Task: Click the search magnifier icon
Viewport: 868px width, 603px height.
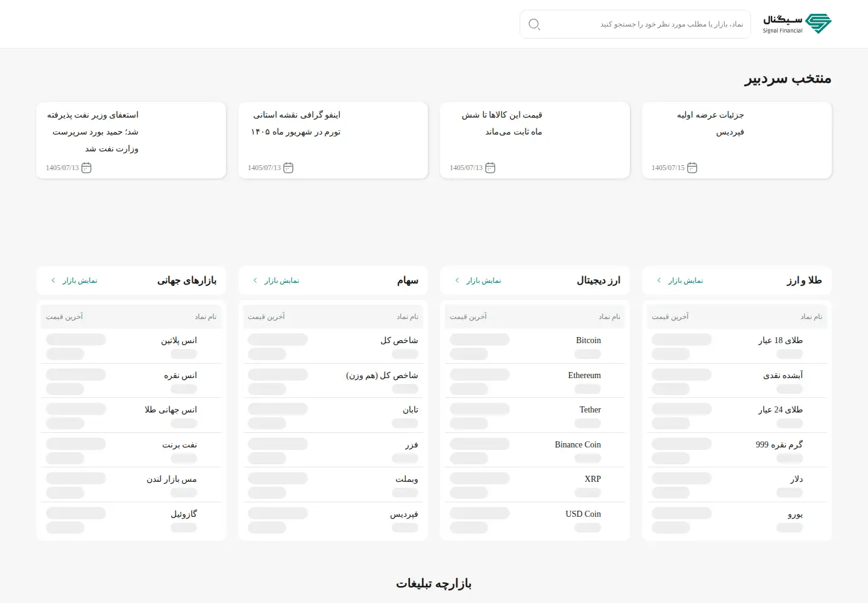Action: point(534,24)
